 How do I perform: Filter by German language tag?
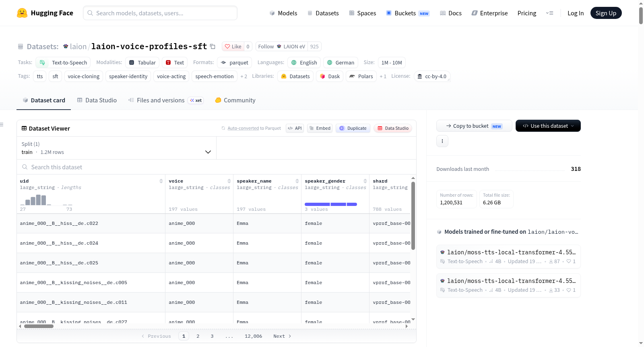click(x=341, y=62)
